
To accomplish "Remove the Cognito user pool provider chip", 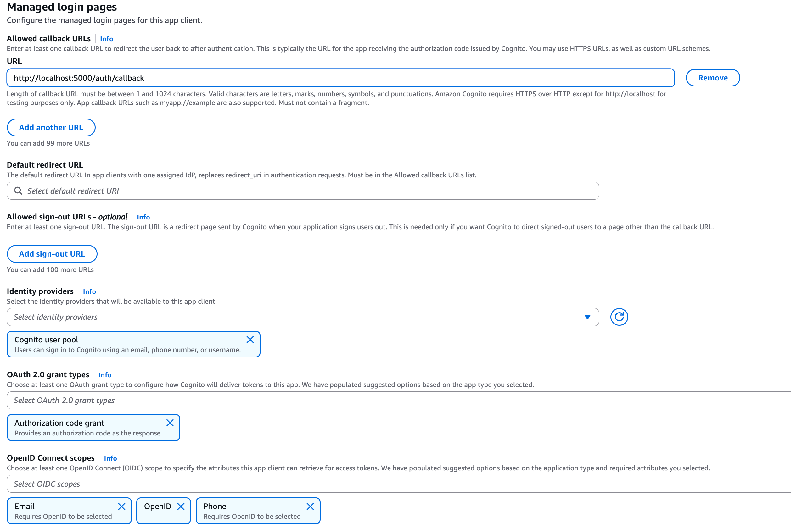I will tap(250, 340).
